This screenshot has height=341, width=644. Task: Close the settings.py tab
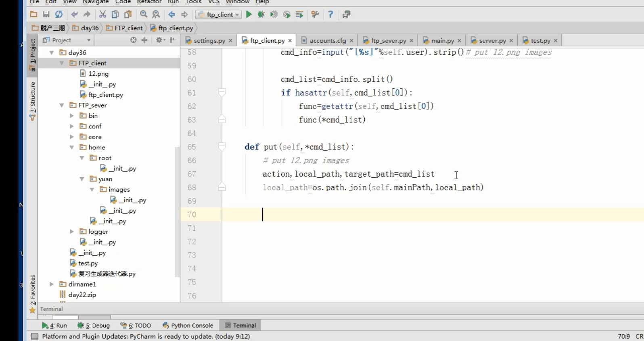click(x=230, y=41)
